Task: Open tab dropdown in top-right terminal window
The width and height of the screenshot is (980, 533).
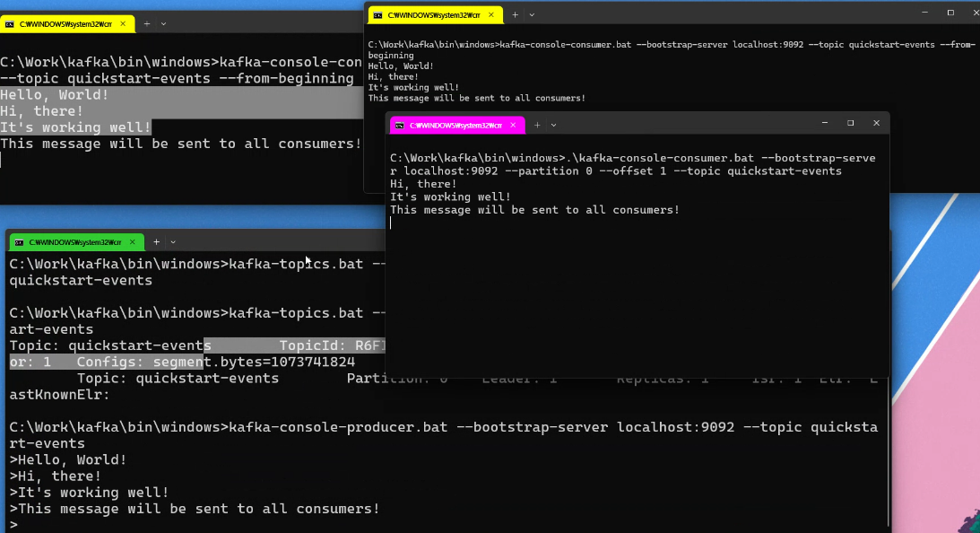Action: point(532,15)
